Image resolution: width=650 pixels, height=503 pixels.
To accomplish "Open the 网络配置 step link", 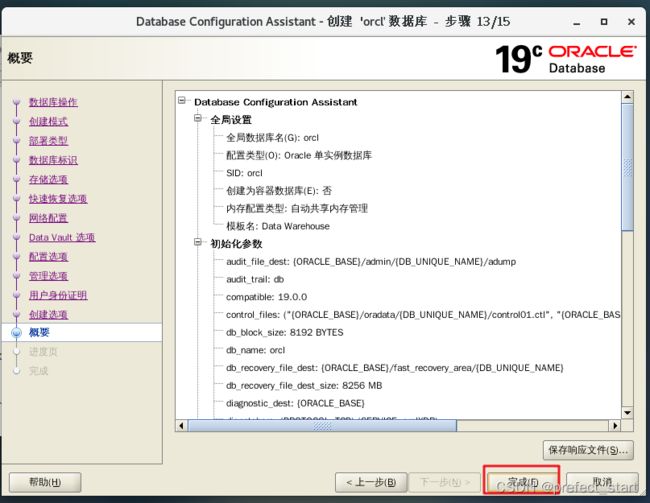I will [49, 218].
